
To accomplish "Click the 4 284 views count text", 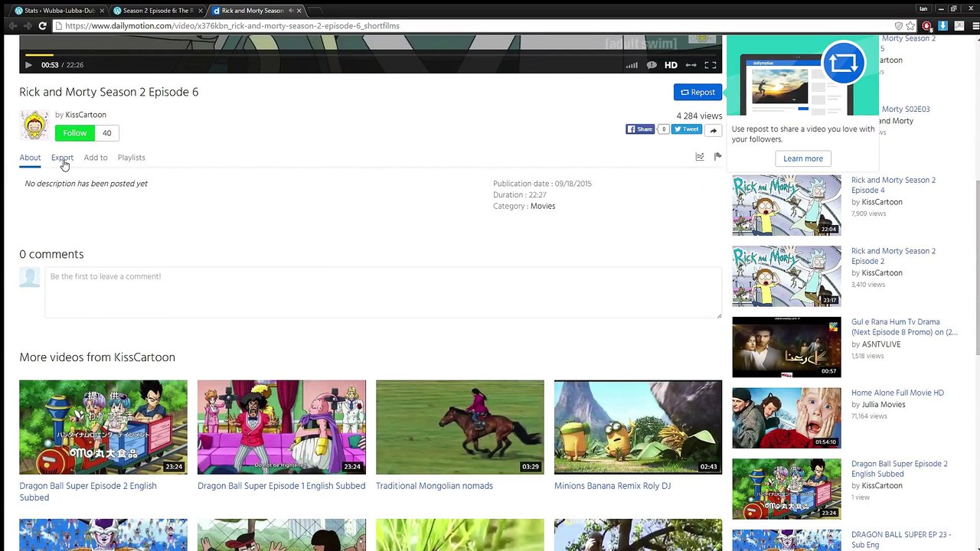I will pyautogui.click(x=699, y=116).
